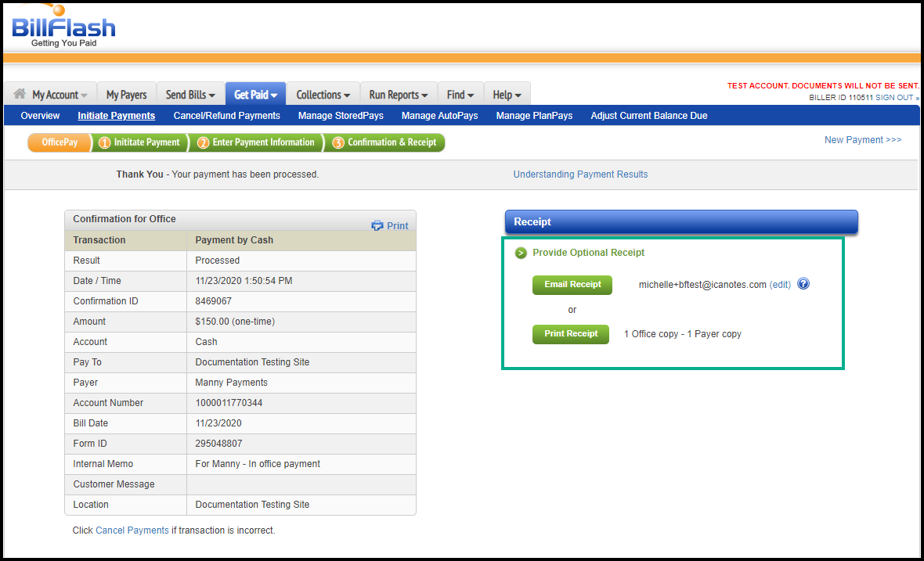
Task: Open the Collections dropdown menu
Action: coord(323,95)
